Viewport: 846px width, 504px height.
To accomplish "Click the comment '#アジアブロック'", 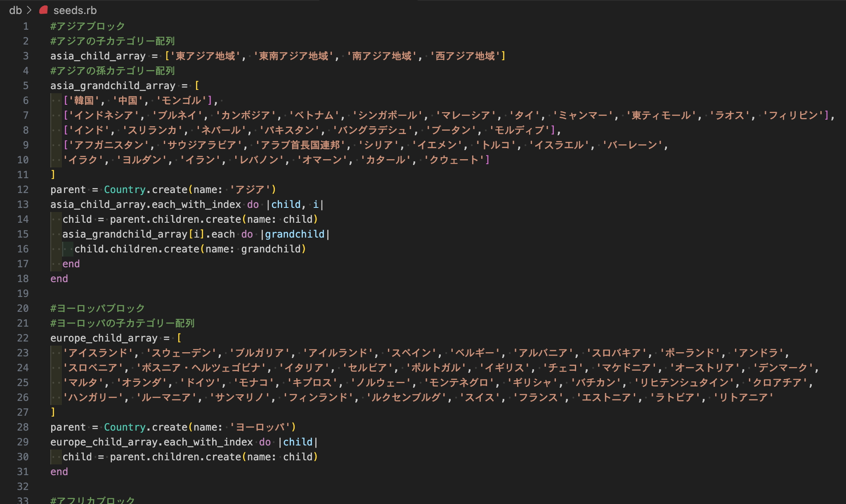I will pyautogui.click(x=87, y=26).
